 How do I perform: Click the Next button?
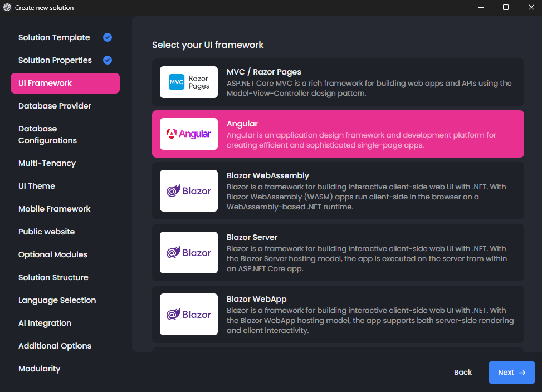pos(511,373)
